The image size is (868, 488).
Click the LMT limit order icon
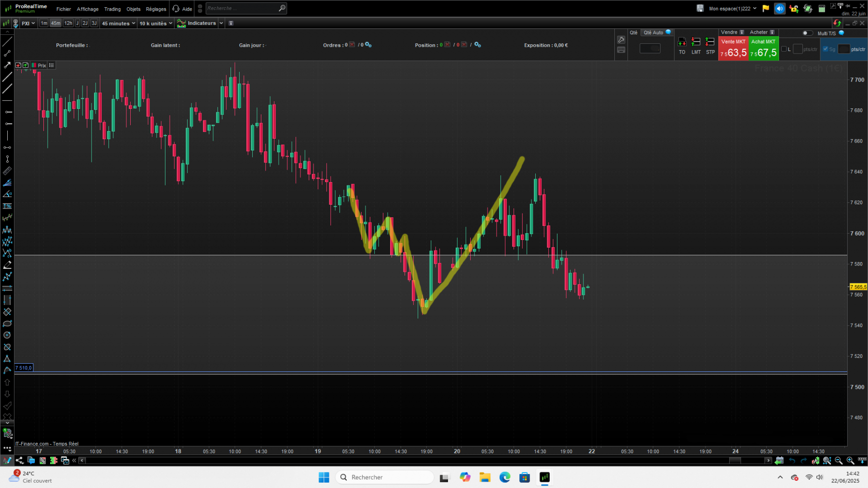[x=696, y=46]
